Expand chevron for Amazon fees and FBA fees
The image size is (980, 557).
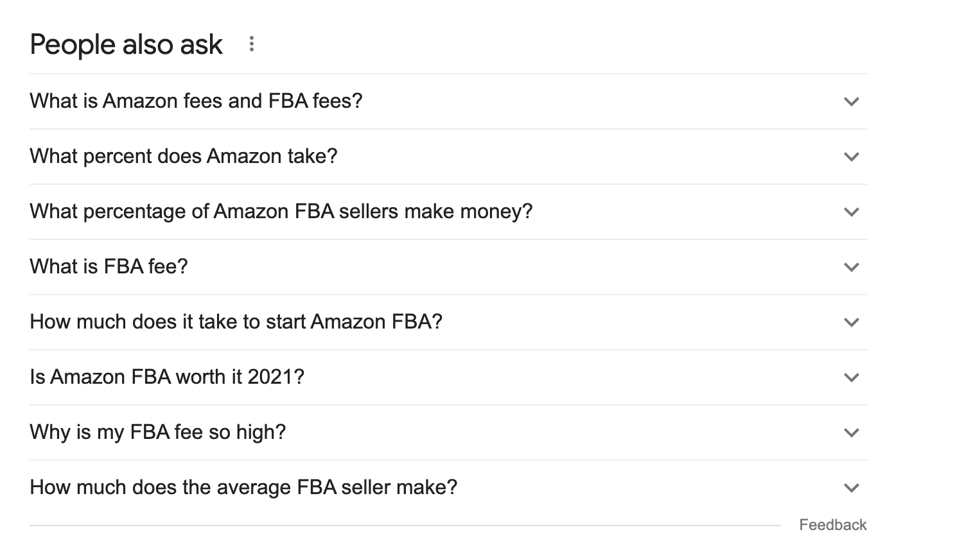coord(851,101)
